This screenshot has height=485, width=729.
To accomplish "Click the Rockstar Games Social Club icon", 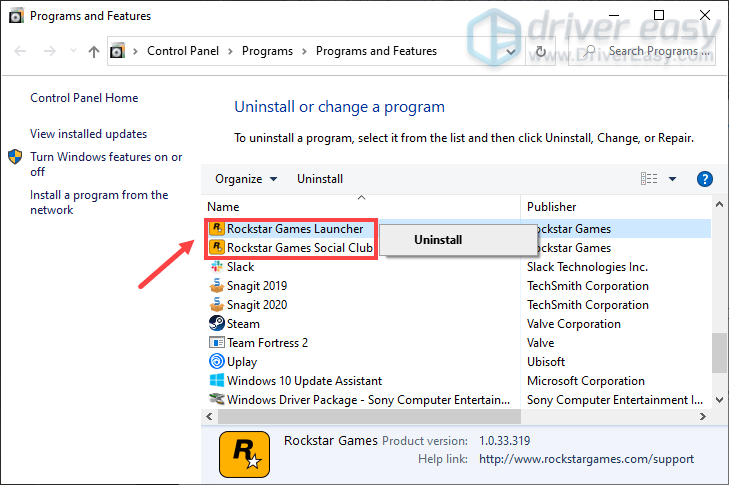I will [x=217, y=247].
